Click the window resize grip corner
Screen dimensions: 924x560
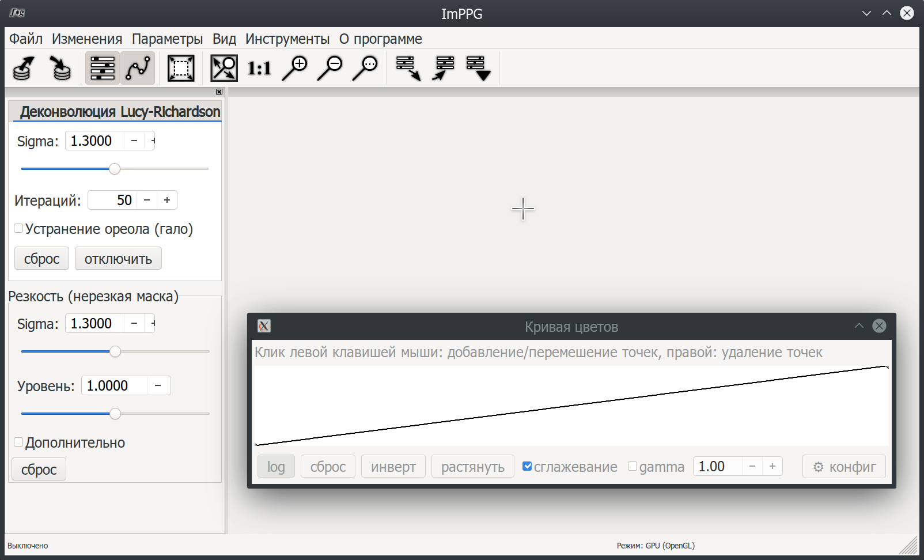pyautogui.click(x=909, y=545)
